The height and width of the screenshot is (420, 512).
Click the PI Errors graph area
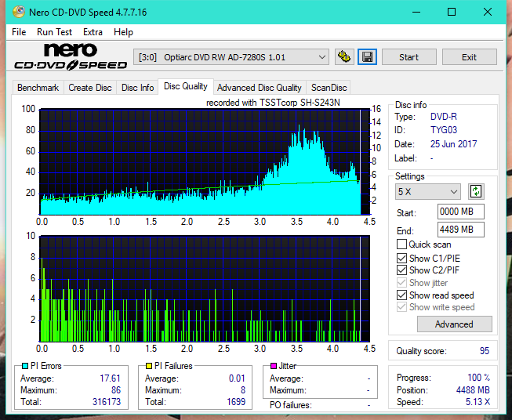(205, 162)
